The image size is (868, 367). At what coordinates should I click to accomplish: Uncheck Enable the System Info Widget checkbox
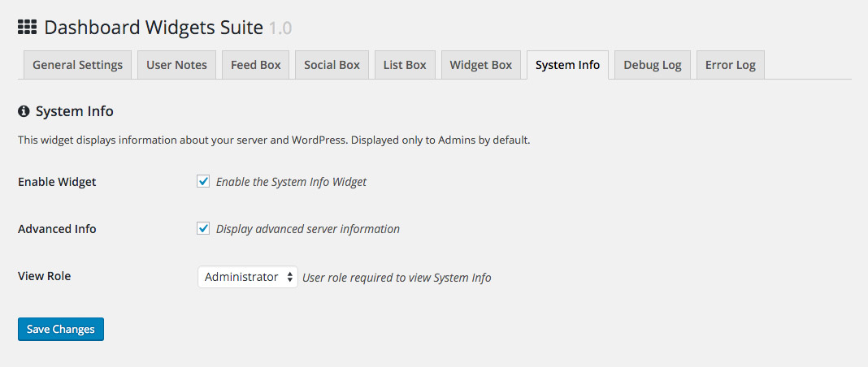203,181
